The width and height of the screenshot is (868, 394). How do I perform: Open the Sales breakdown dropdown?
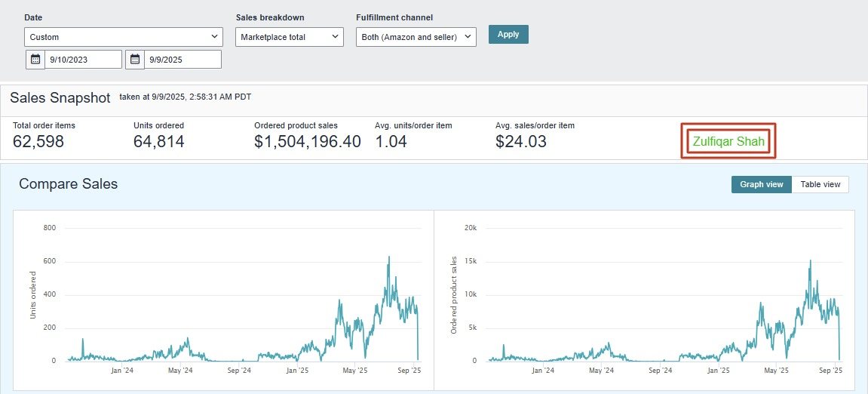[290, 37]
